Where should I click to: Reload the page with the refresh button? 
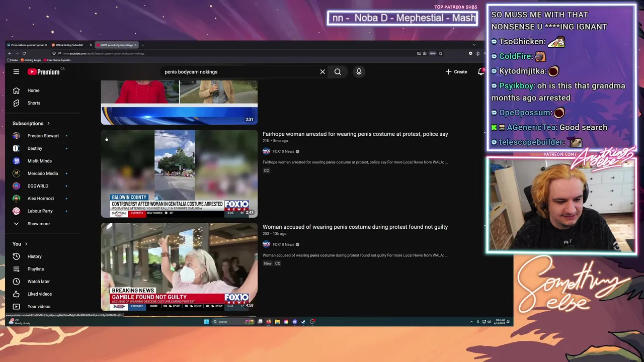24,53
